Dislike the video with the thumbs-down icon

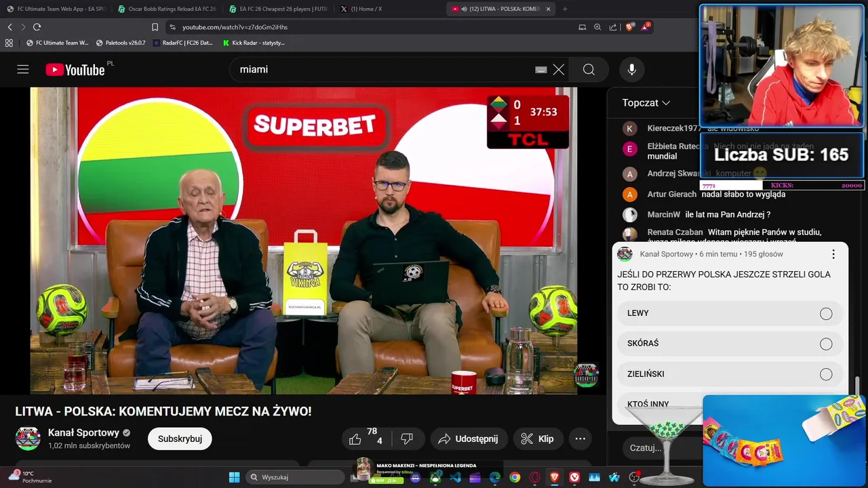(407, 439)
